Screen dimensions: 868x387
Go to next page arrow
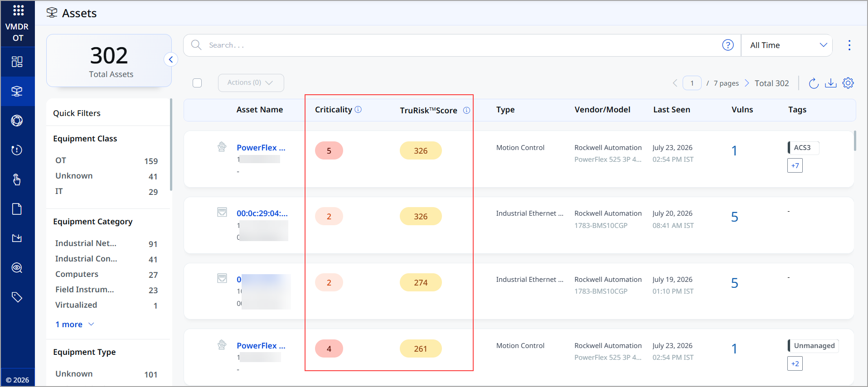click(x=747, y=83)
